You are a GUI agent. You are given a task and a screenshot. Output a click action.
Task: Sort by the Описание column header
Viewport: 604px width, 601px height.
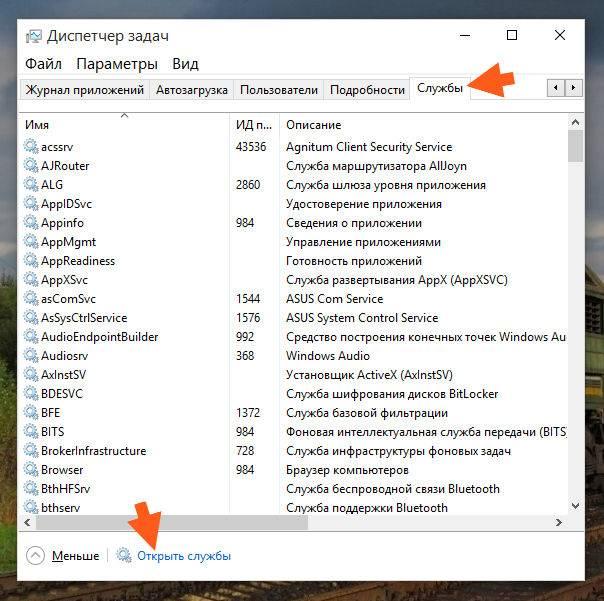423,125
